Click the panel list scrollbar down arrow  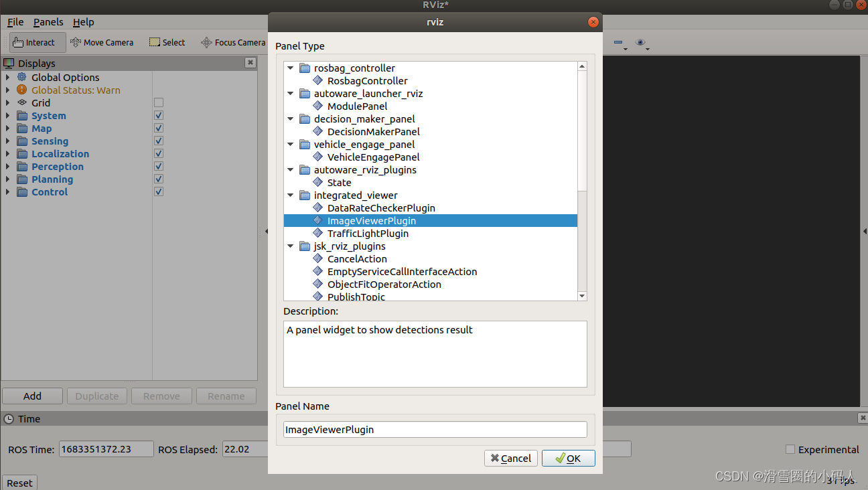(x=581, y=296)
